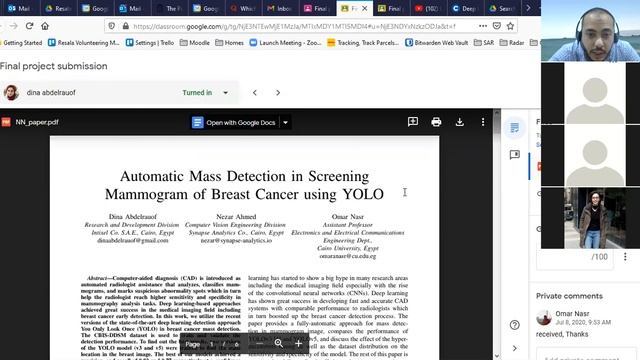Click the top speaker's webcam video tile
The width and height of the screenshot is (640, 360).
coord(590,31)
